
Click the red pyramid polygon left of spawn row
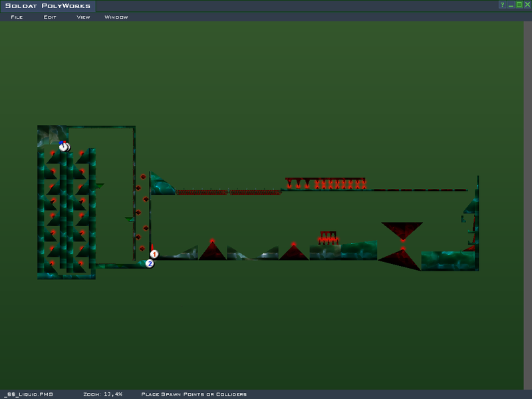pos(212,251)
